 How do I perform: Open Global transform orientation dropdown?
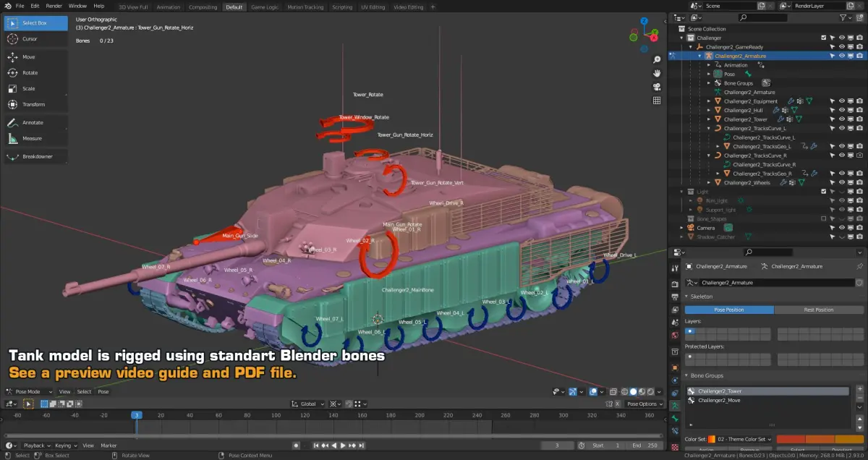(x=307, y=404)
